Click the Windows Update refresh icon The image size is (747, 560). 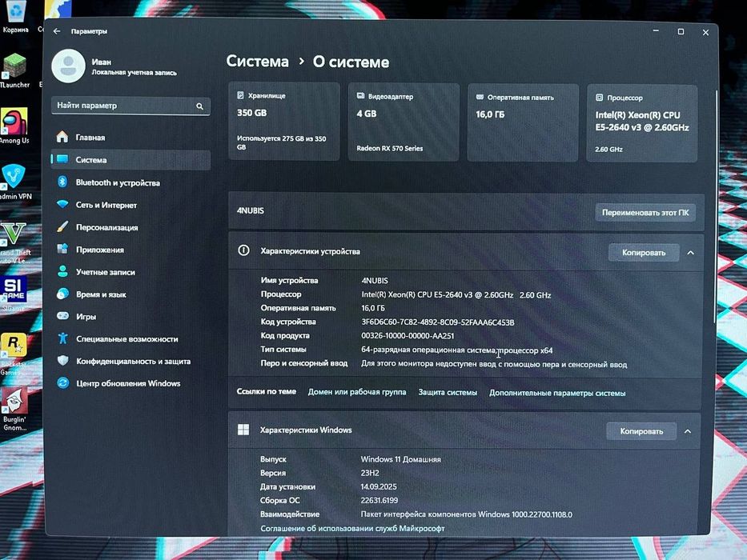pyautogui.click(x=62, y=383)
